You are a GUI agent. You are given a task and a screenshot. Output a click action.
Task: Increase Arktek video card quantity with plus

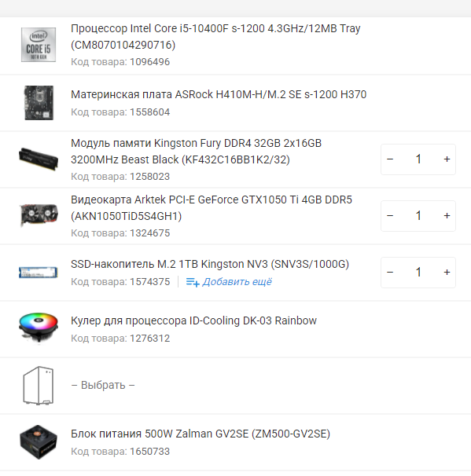point(447,215)
